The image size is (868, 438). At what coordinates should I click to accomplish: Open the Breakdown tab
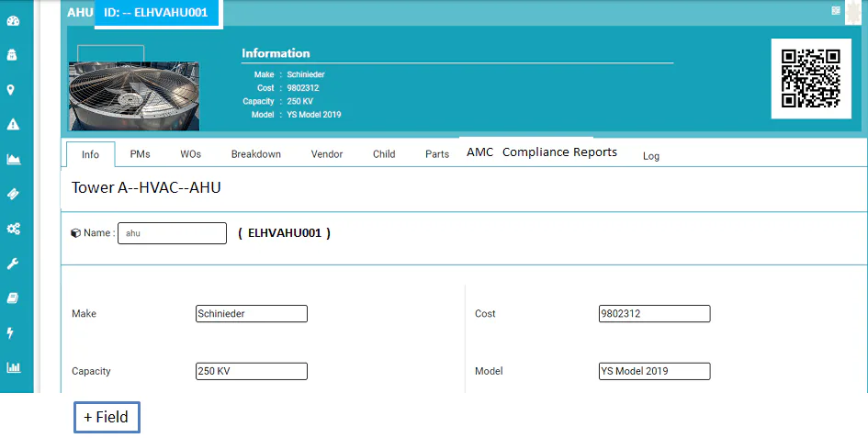pyautogui.click(x=255, y=154)
